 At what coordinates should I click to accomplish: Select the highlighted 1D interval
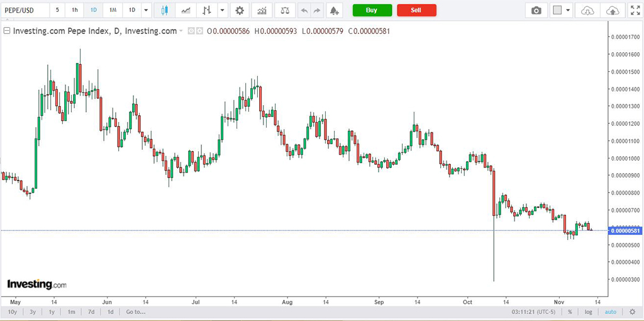tap(94, 10)
